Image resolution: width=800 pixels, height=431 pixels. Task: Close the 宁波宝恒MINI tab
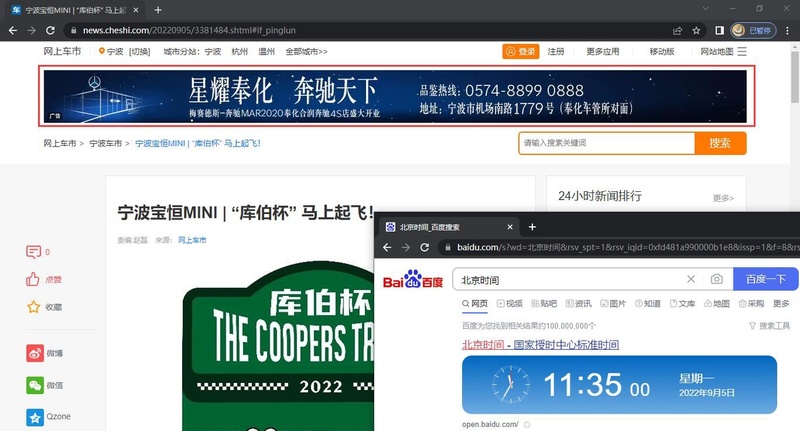[x=136, y=10]
